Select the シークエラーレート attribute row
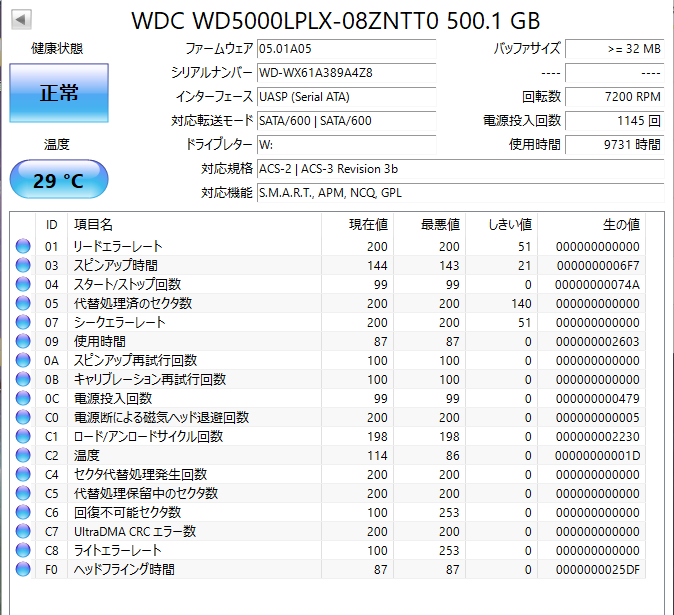Image resolution: width=674 pixels, height=615 pixels. (328, 322)
